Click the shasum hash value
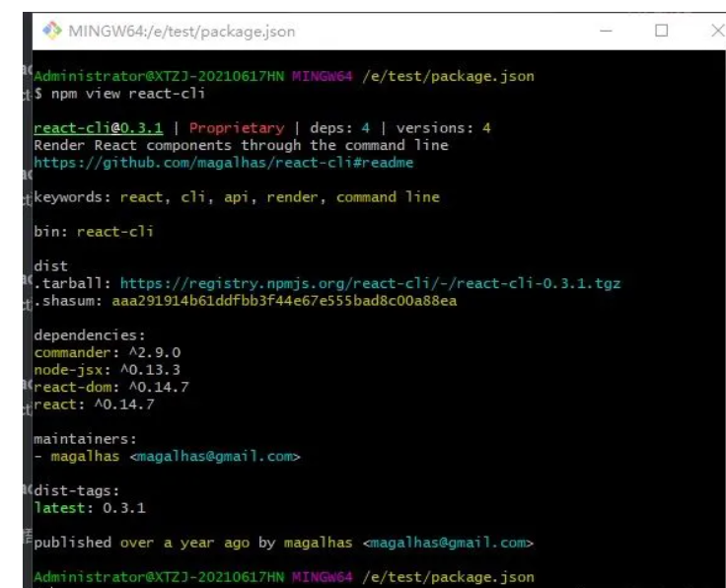This screenshot has width=726, height=588. (284, 301)
